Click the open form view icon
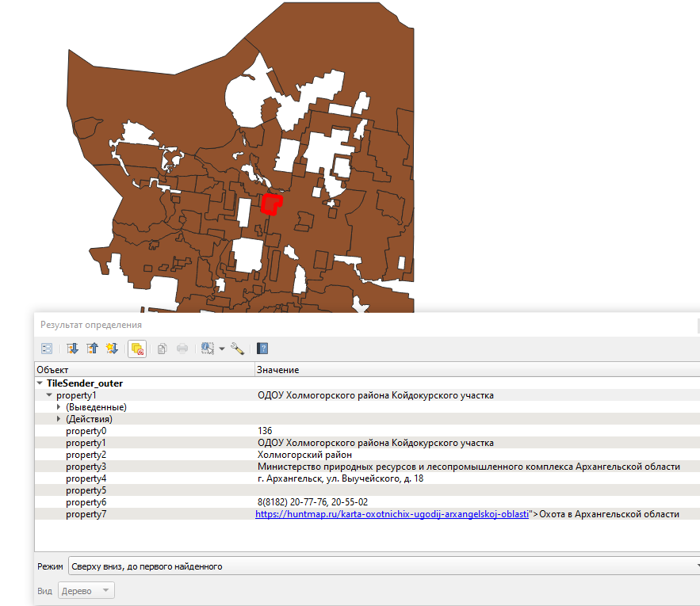This screenshot has height=606, width=700. tap(47, 348)
